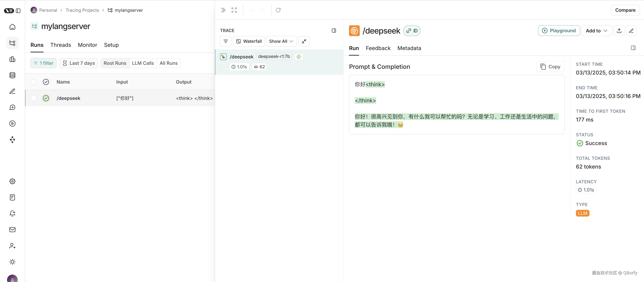Check the select-all header checkbox
The width and height of the screenshot is (644, 282).
click(34, 82)
